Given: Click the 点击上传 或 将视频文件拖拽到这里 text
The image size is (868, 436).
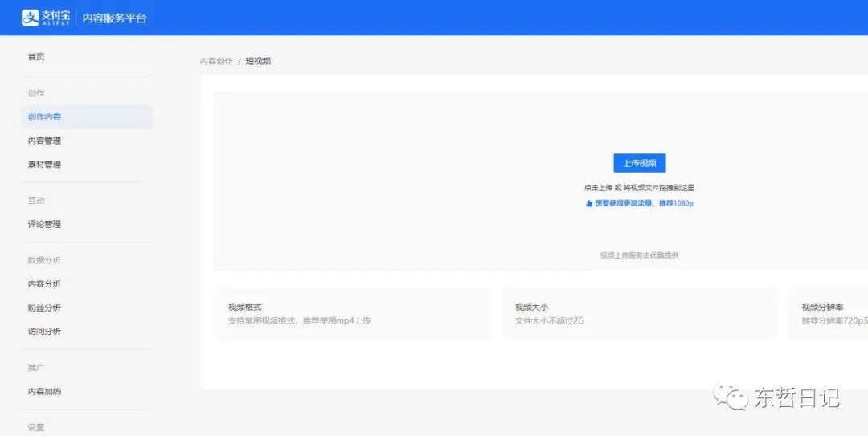Looking at the screenshot, I should 640,188.
